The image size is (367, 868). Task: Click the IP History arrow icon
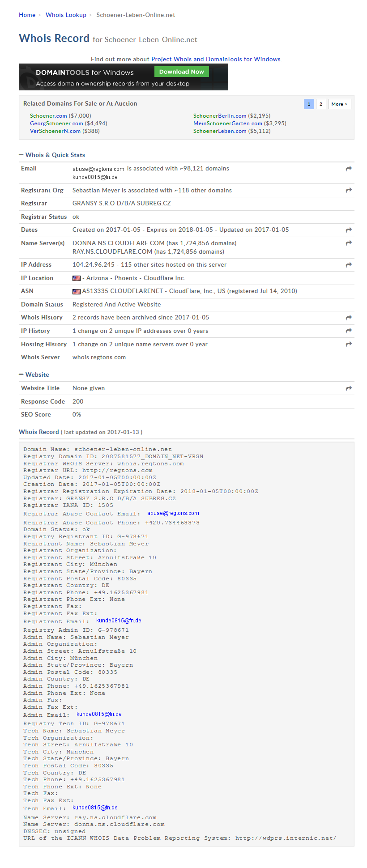(349, 331)
